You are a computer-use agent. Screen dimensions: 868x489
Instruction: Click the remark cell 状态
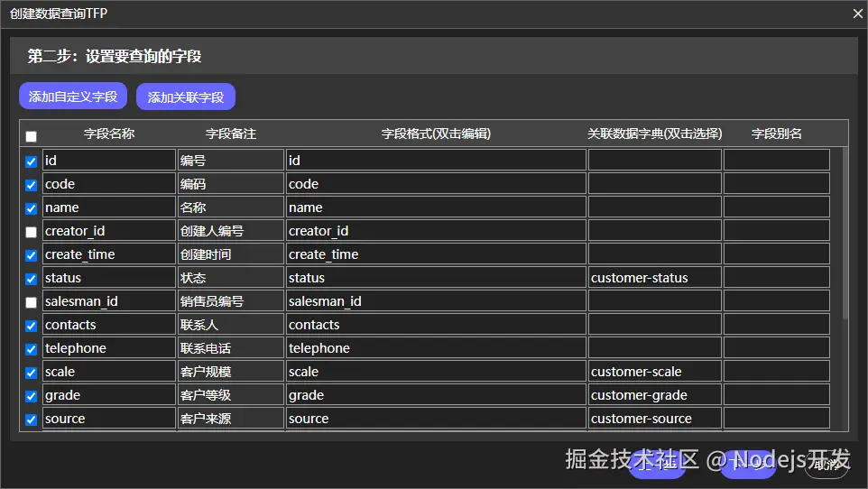point(231,278)
